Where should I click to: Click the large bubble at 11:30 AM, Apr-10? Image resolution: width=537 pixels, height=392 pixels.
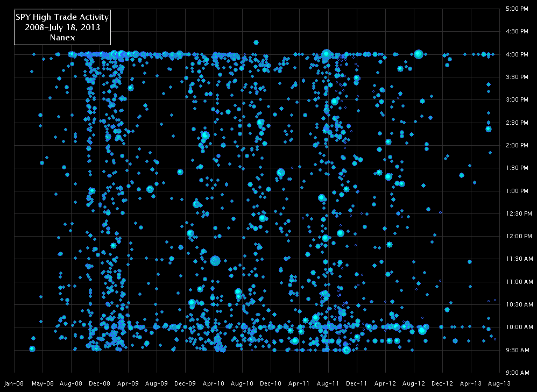click(x=215, y=261)
